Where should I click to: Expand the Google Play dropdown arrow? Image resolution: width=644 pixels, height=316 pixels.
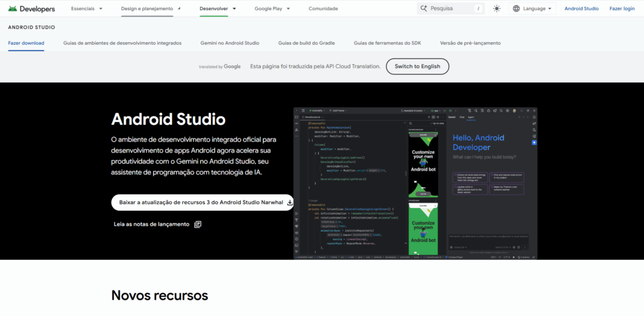pos(288,8)
